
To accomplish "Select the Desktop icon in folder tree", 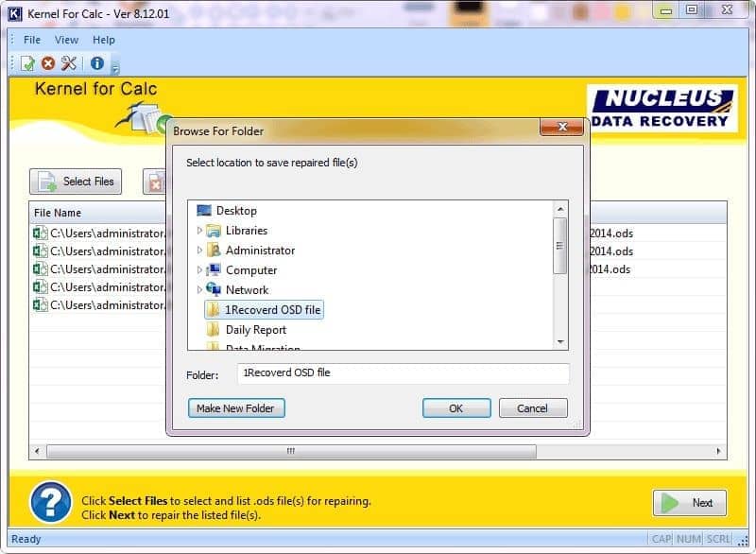I will click(x=204, y=210).
